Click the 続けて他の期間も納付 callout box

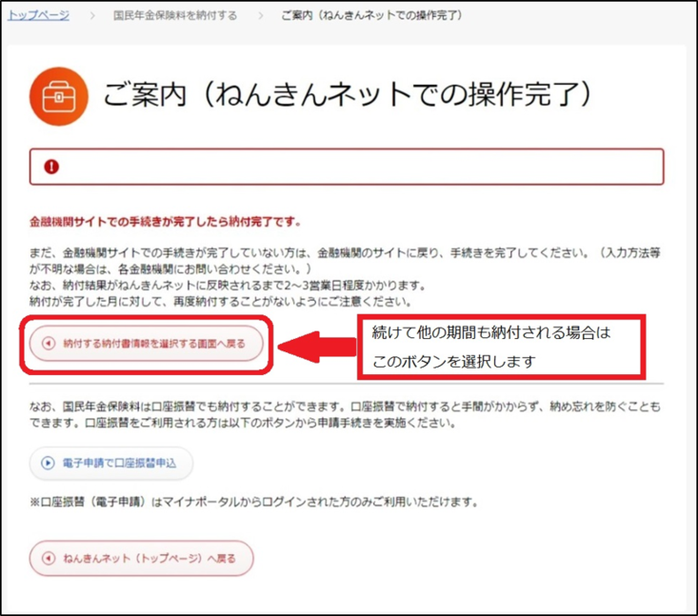pyautogui.click(x=502, y=347)
